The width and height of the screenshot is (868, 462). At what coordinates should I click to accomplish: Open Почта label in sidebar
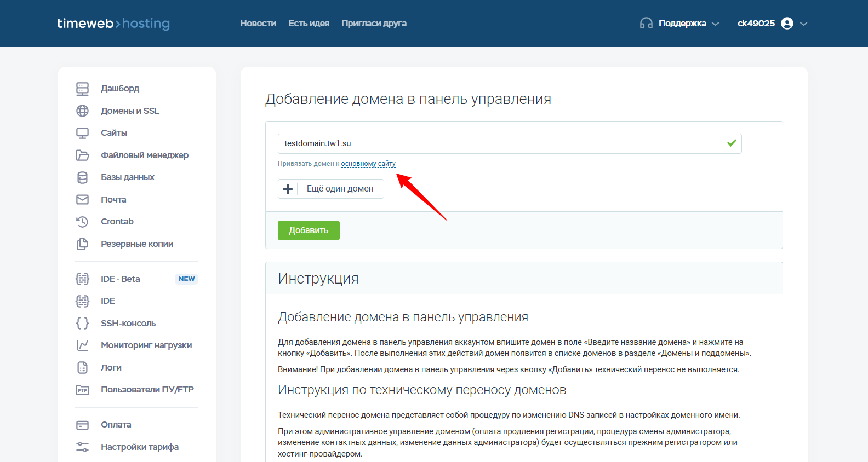click(113, 200)
